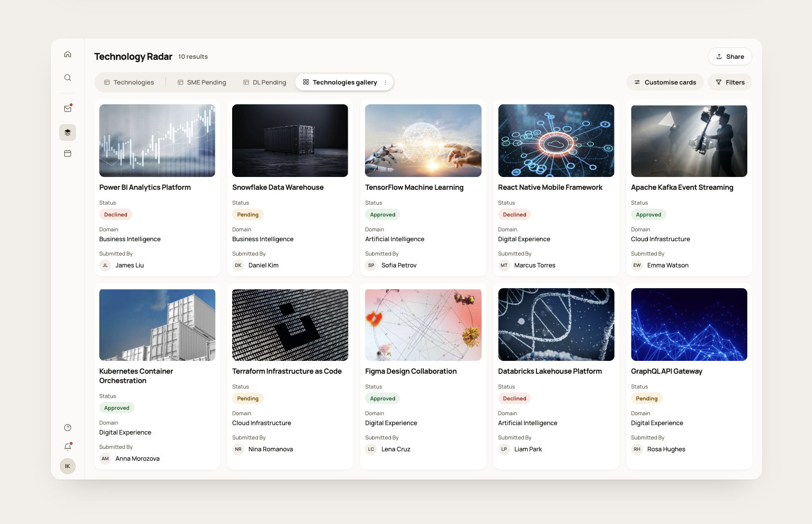Viewport: 812px width, 524px height.
Task: Click the JL avatar for James Liu
Action: (105, 265)
